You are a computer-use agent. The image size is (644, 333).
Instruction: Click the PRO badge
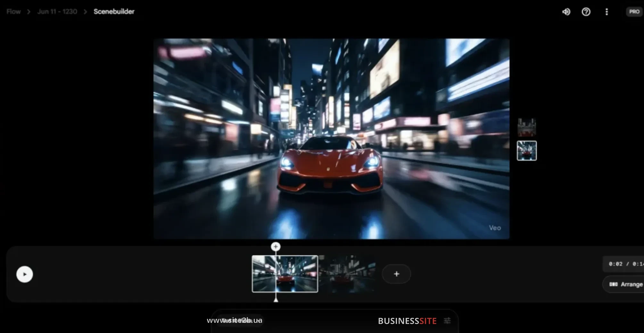click(x=634, y=12)
